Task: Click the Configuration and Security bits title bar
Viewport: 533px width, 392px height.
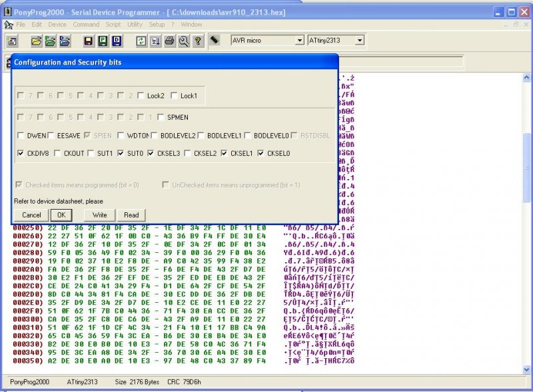Action: pyautogui.click(x=175, y=62)
